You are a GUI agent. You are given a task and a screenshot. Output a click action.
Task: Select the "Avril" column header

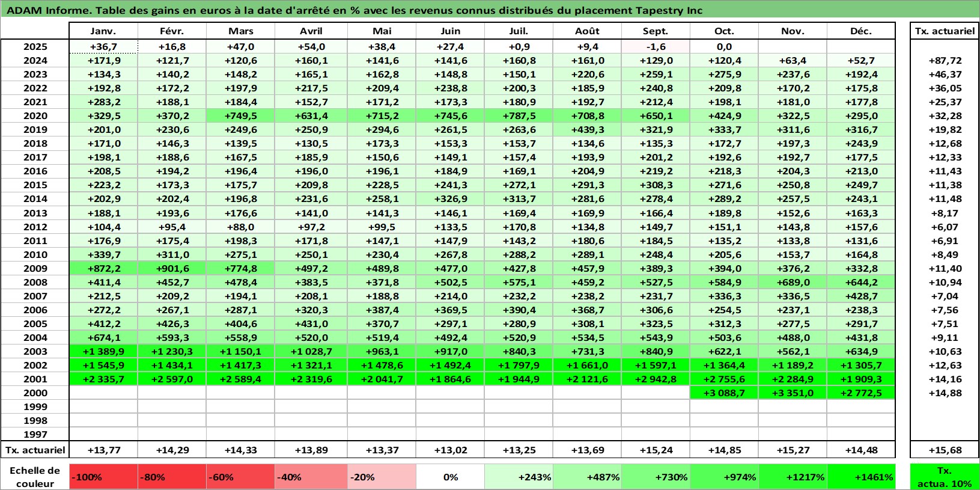[311, 31]
